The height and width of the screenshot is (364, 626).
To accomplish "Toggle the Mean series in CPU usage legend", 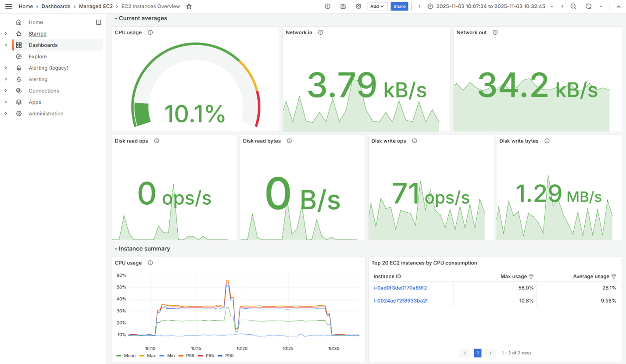I will click(x=129, y=356).
